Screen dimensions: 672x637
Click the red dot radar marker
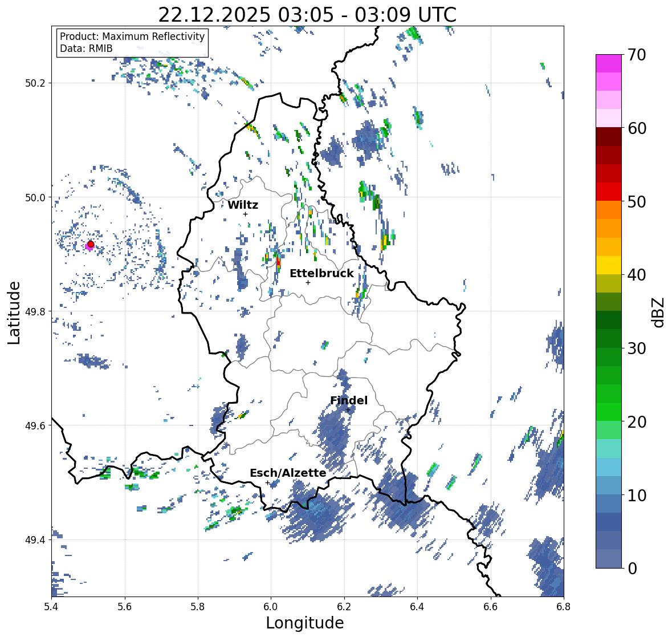click(x=91, y=244)
